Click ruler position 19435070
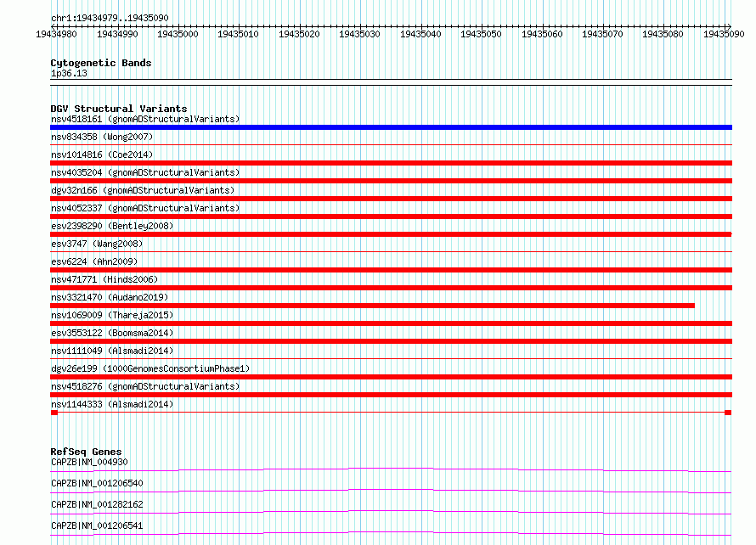Screen dimensions: 756x545 click(x=602, y=34)
